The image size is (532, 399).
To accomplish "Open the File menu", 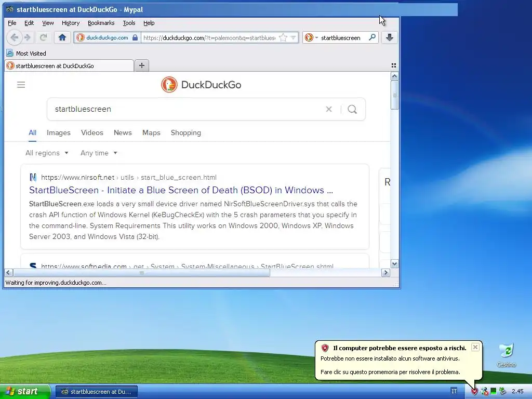I will (x=12, y=23).
